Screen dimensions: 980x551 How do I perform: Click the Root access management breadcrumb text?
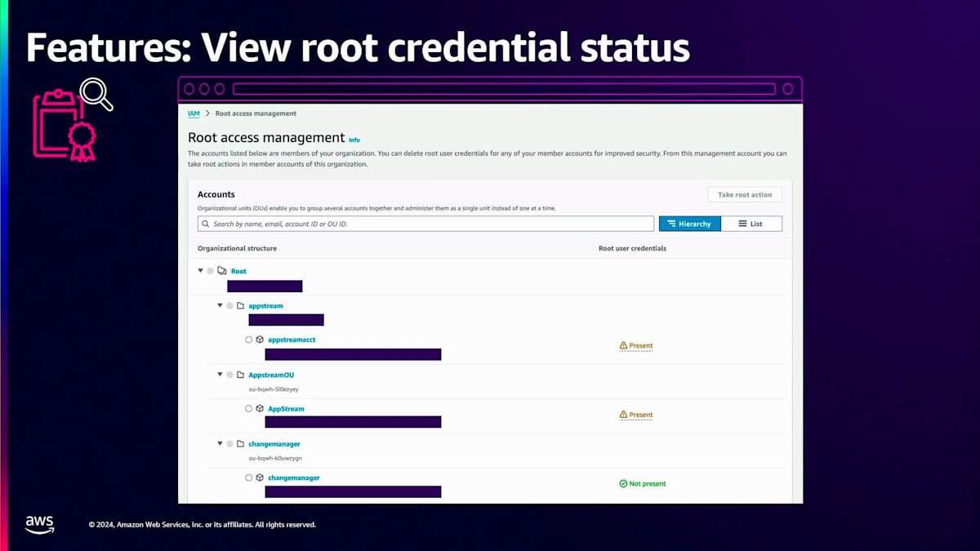256,113
